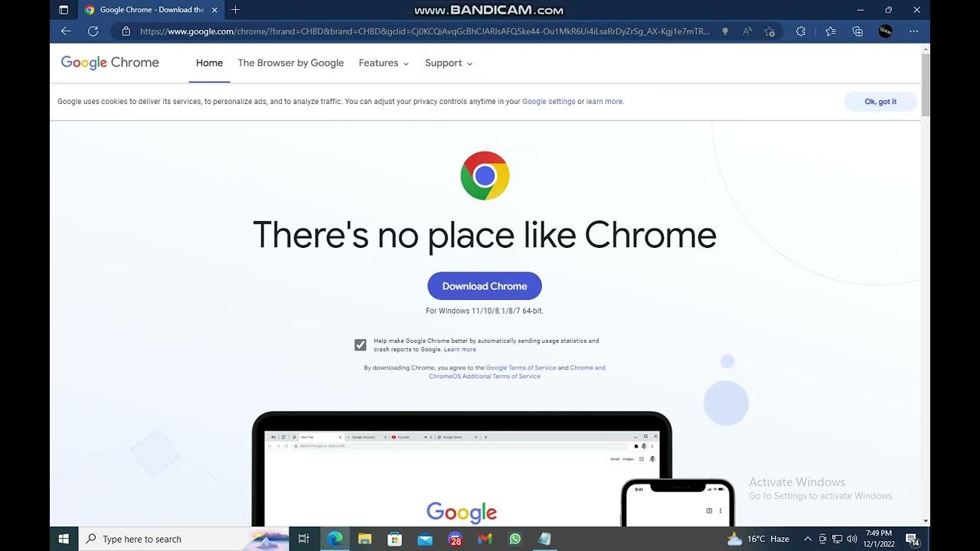
Task: Open Chrome and ChromeOS Additional Terms link
Action: [x=517, y=372]
